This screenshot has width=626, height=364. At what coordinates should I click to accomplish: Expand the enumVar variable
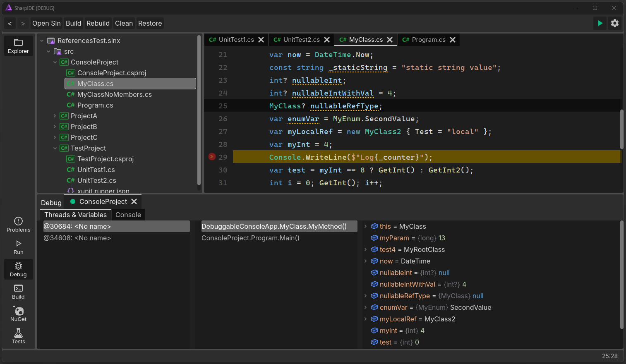tap(366, 307)
